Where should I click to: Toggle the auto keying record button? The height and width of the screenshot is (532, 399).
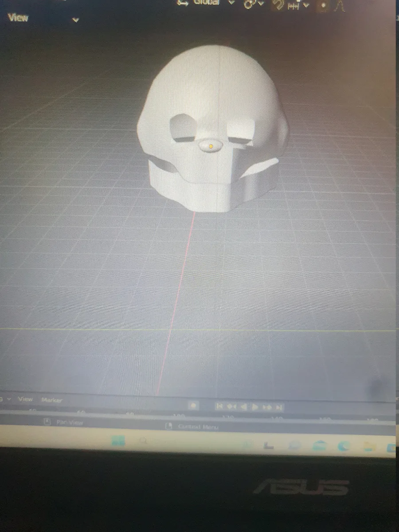point(193,406)
